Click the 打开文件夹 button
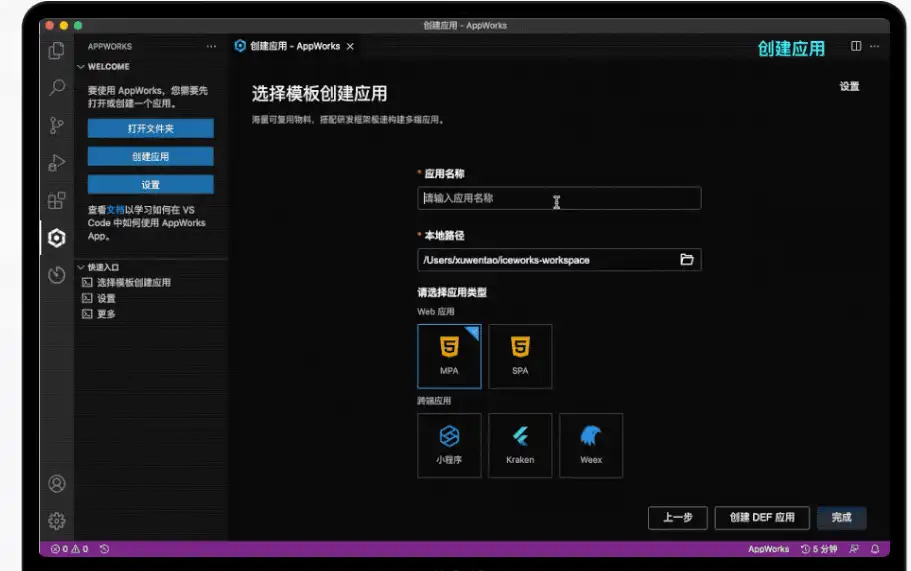911x571 pixels. point(150,128)
